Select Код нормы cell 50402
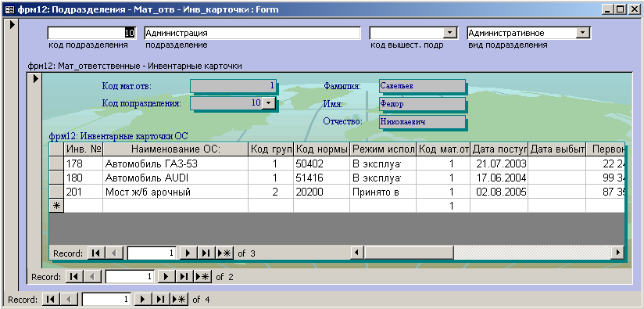The height and width of the screenshot is (309, 644). pyautogui.click(x=321, y=164)
